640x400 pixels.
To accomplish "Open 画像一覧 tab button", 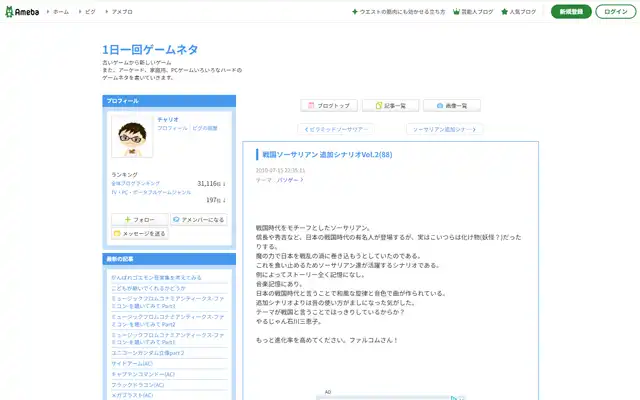I will coord(452,106).
